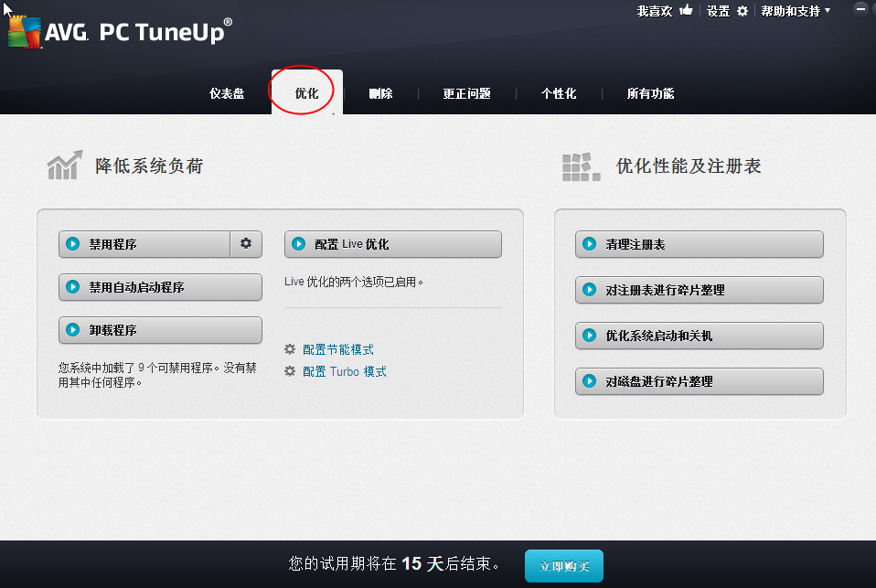Click play icon on 禁用程序 button
The height and width of the screenshot is (588, 876).
point(72,243)
